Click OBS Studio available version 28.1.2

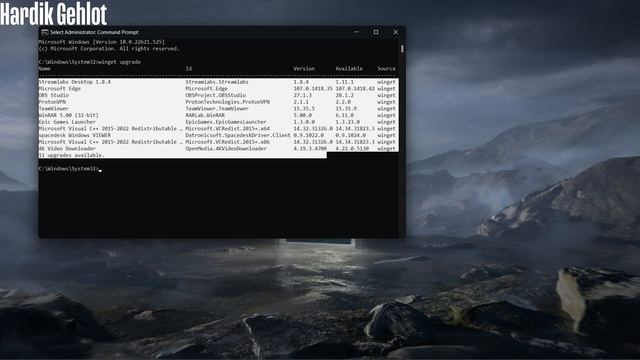pos(345,95)
